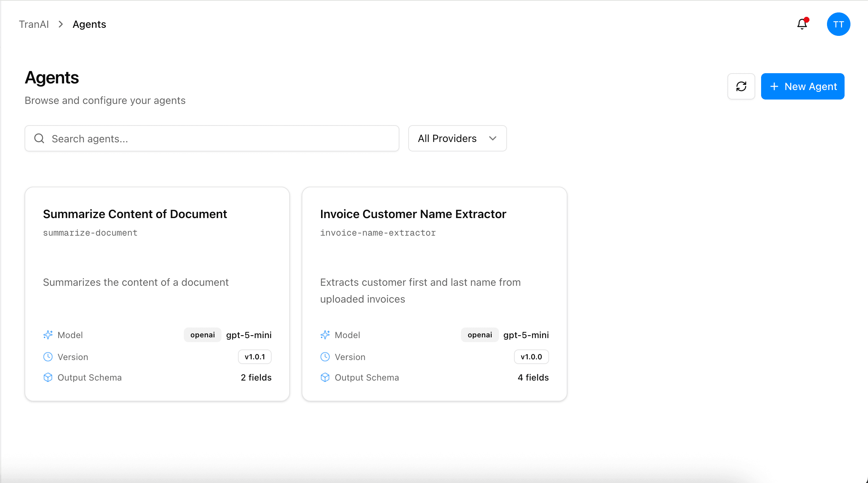The height and width of the screenshot is (483, 868).
Task: Open the Summarize Content of Document card
Action: click(x=135, y=214)
